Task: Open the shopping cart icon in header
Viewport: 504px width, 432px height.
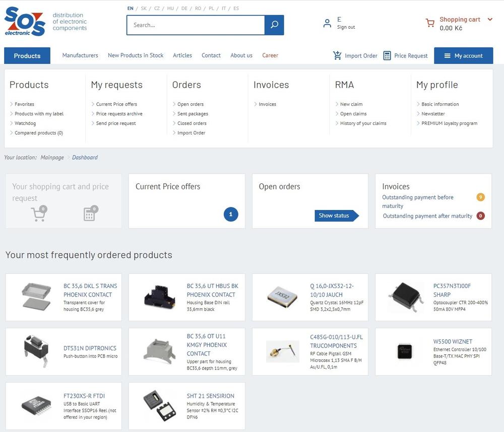Action: 430,23
